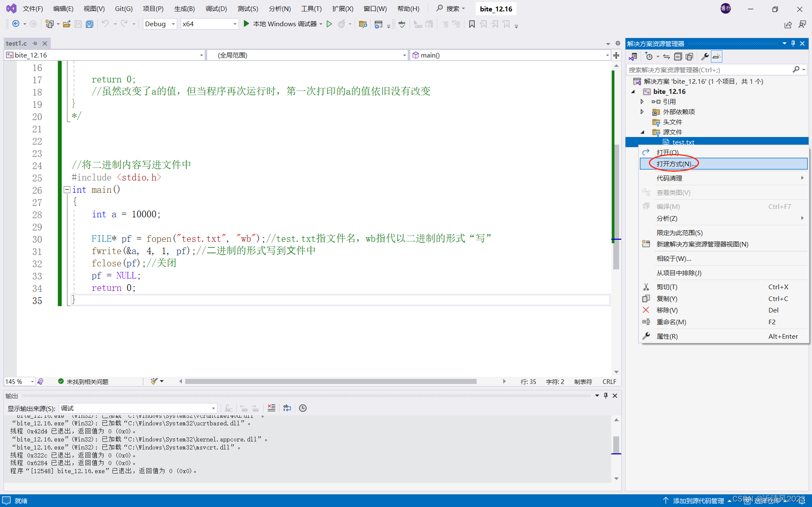Start without debugging using hollow green arrow
This screenshot has width=812, height=507.
click(x=329, y=24)
